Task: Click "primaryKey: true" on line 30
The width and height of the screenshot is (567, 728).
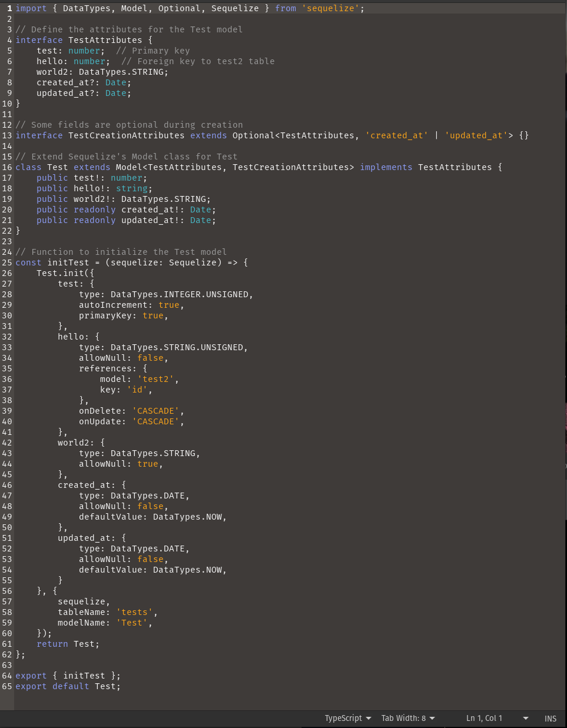Action: pos(121,315)
